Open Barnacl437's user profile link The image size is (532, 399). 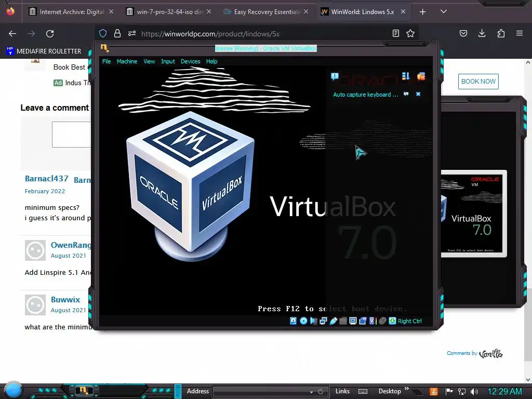pos(46,179)
